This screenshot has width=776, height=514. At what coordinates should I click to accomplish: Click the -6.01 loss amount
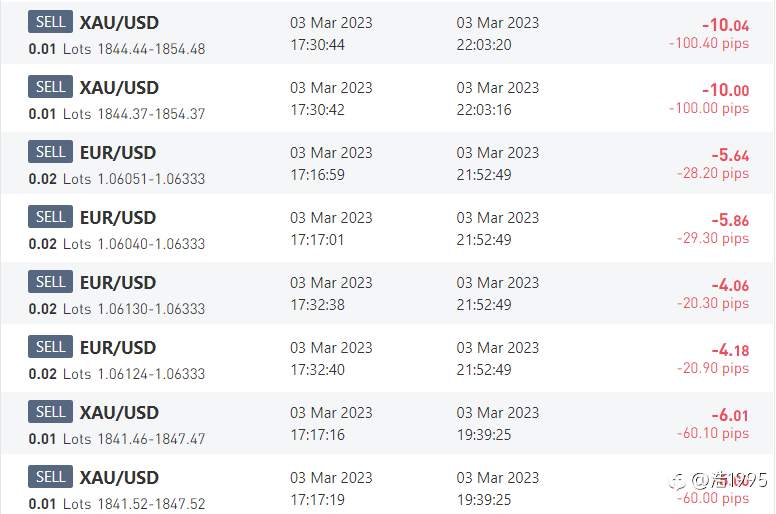tap(730, 416)
